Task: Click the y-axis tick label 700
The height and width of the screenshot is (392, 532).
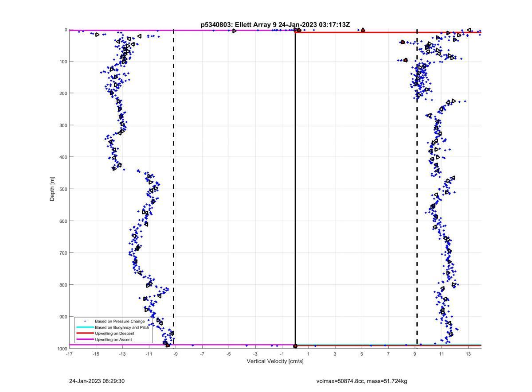Action: (x=63, y=253)
